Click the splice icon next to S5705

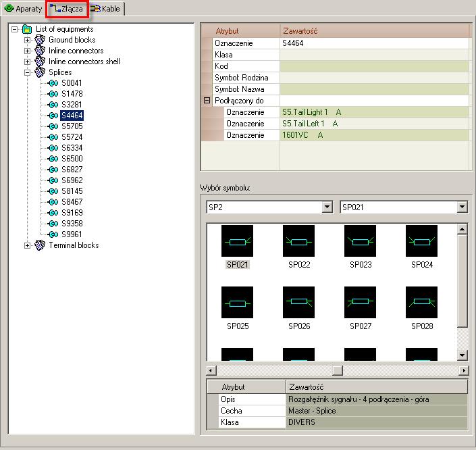click(x=53, y=126)
